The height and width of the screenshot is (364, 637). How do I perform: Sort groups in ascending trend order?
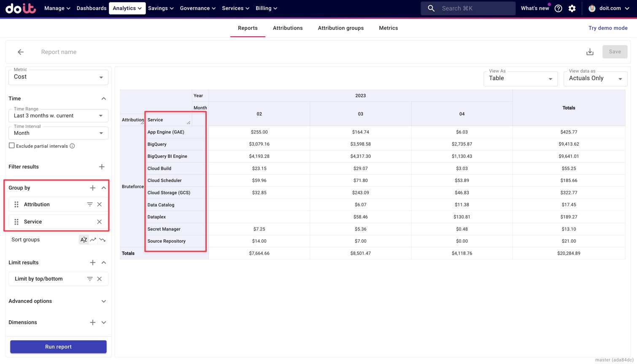[x=93, y=240]
